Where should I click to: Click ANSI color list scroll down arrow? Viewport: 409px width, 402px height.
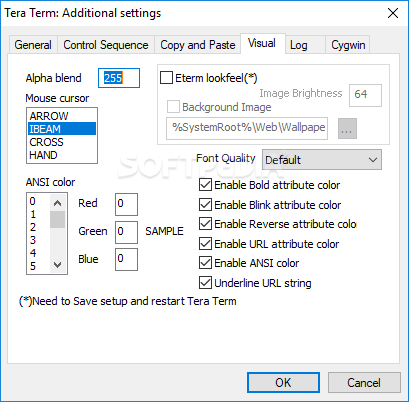tap(58, 265)
